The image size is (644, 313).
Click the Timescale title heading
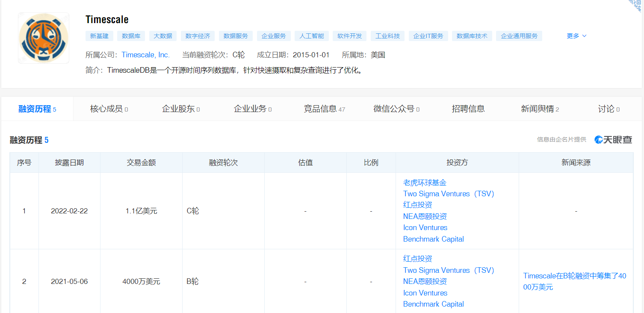point(107,20)
